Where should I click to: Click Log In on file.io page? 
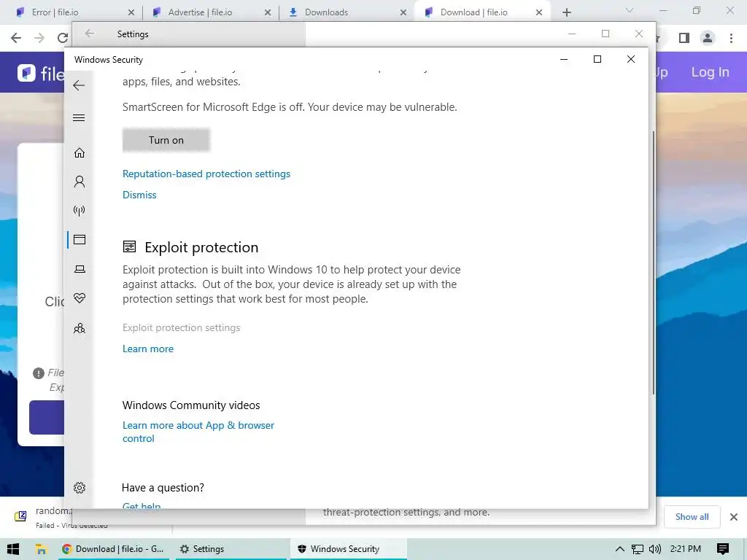coord(710,72)
